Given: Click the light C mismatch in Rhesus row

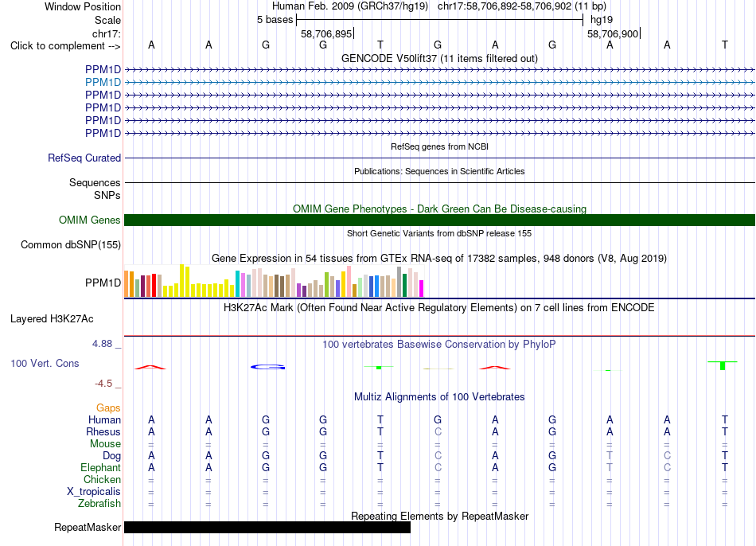Looking at the screenshot, I should click(x=438, y=431).
